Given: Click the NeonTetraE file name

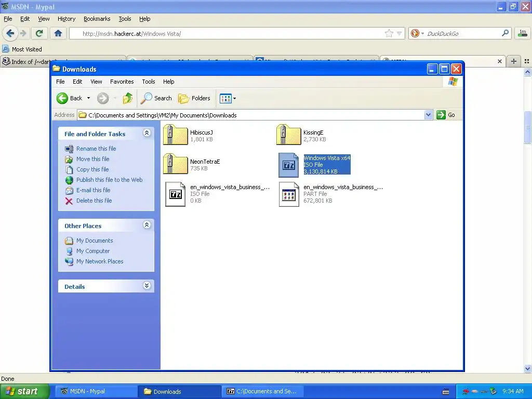Looking at the screenshot, I should coord(205,162).
